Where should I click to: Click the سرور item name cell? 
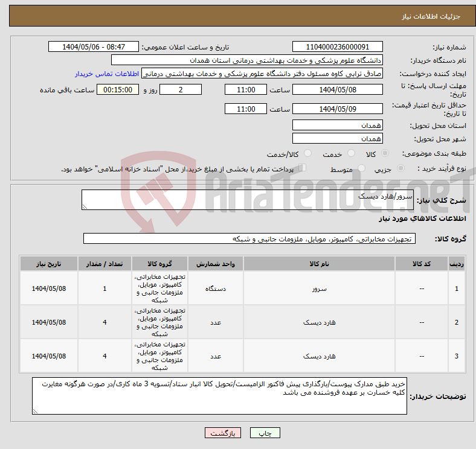tap(319, 288)
